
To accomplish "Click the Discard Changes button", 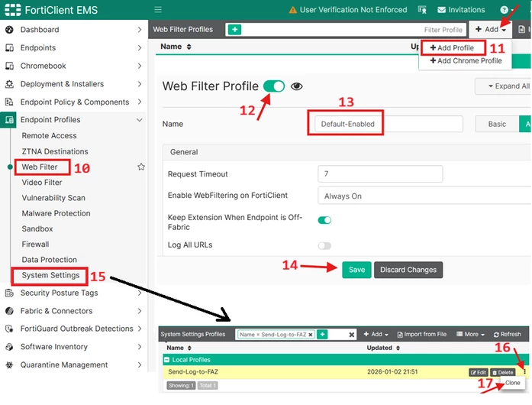I will point(408,270).
